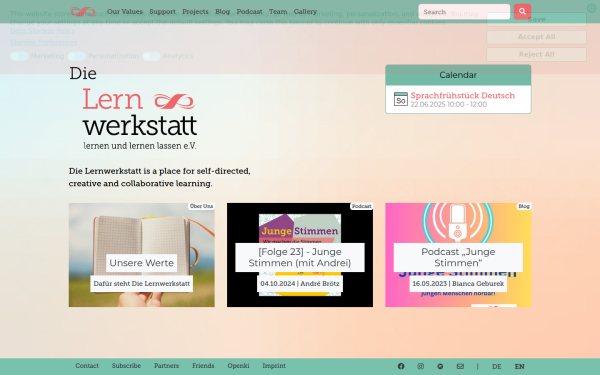Toggle the Analytics cookie switch
The height and width of the screenshot is (375, 600).
151,56
